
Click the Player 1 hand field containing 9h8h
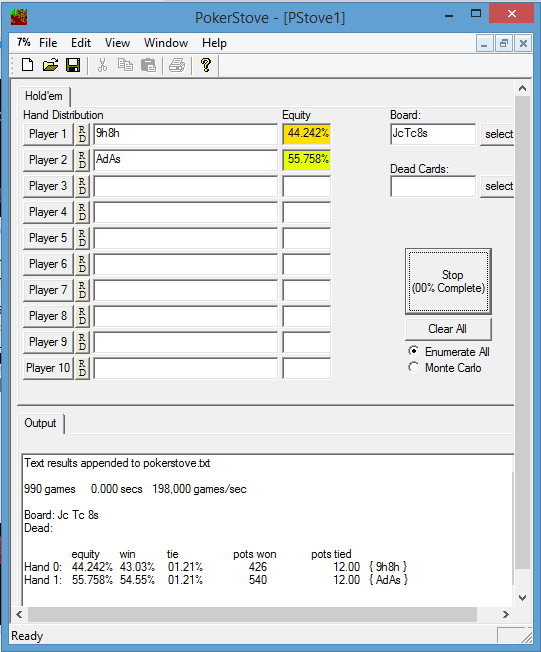185,134
